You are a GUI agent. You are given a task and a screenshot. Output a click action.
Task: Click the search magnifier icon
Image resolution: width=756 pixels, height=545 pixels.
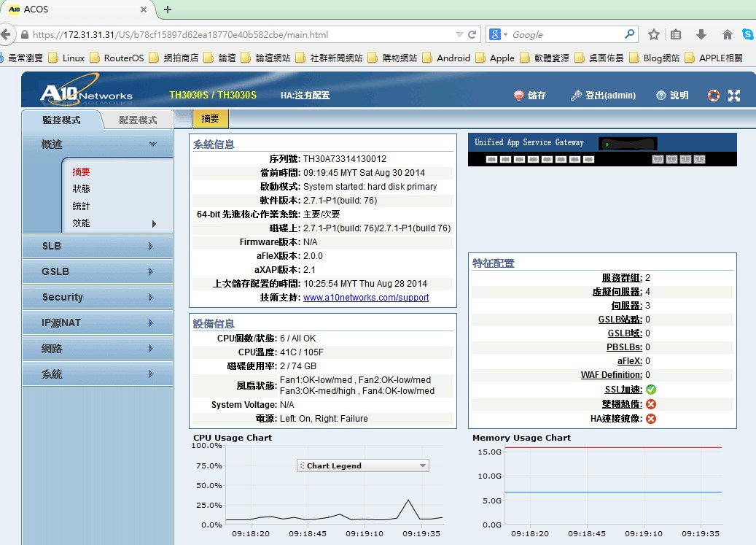pos(629,34)
